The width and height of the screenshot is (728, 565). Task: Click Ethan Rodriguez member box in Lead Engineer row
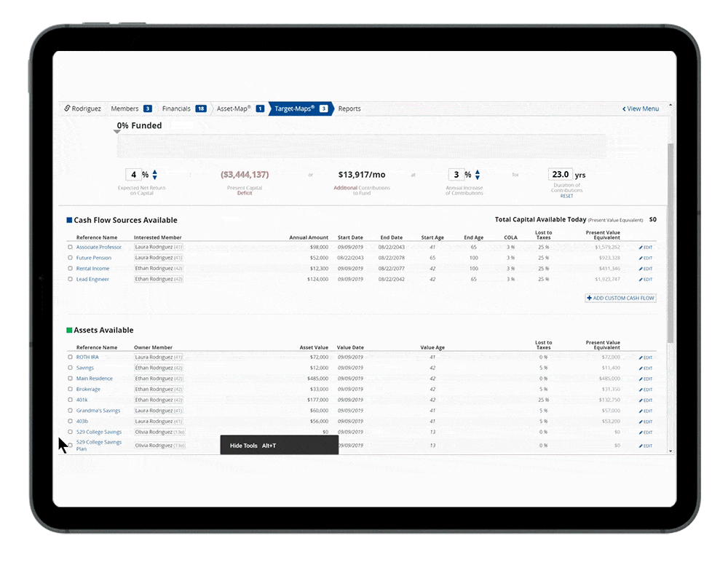tap(159, 279)
